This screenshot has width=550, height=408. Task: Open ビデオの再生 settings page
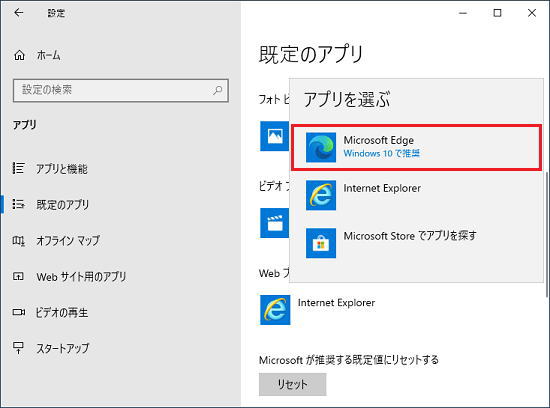click(x=50, y=312)
